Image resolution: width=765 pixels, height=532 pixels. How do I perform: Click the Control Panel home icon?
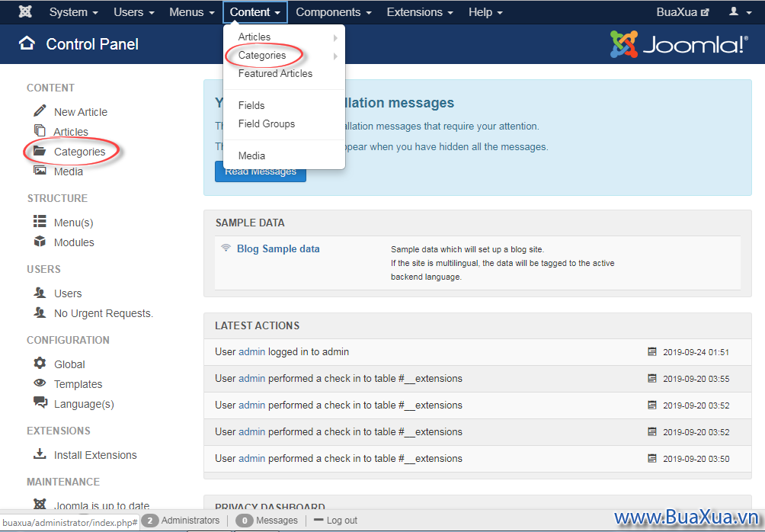pos(27,43)
